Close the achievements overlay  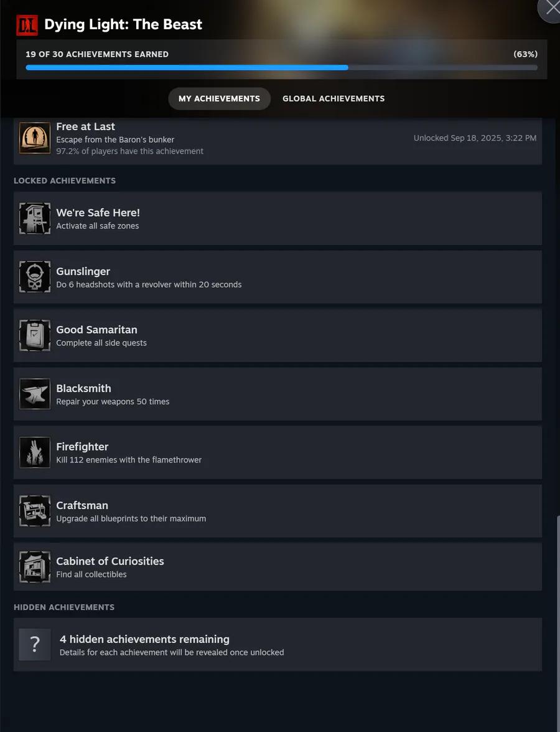(551, 9)
